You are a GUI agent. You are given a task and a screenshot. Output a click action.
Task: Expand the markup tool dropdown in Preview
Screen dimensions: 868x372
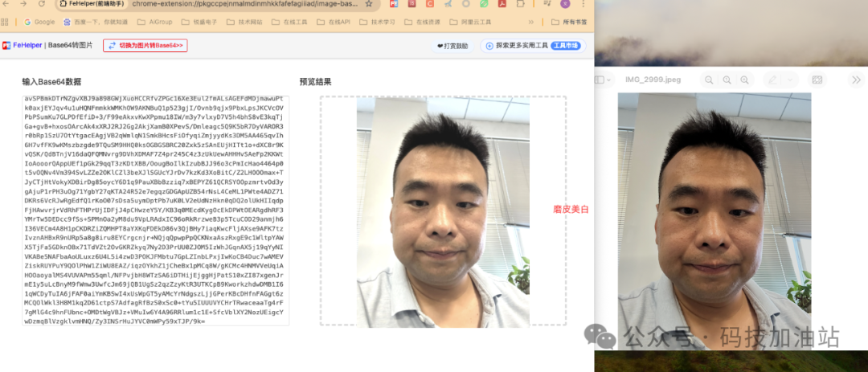click(x=789, y=80)
